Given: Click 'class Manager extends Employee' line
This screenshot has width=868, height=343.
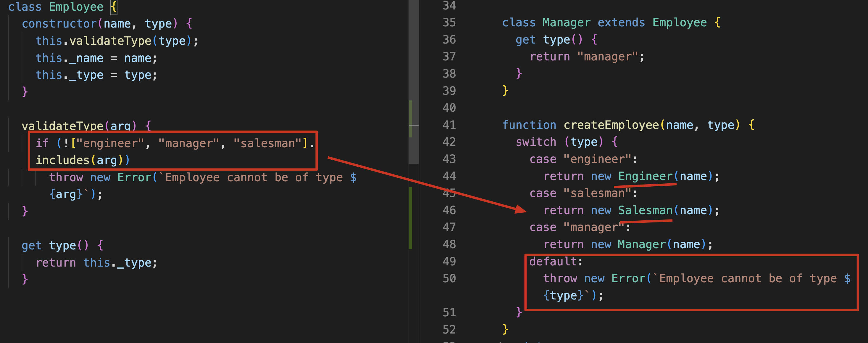Looking at the screenshot, I should (x=611, y=23).
